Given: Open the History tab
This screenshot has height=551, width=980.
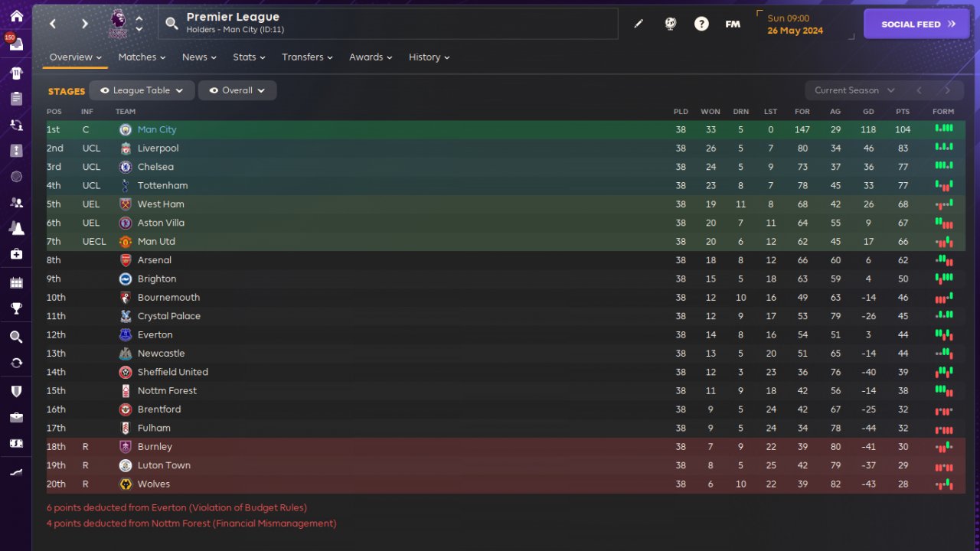Looking at the screenshot, I should pyautogui.click(x=429, y=57).
